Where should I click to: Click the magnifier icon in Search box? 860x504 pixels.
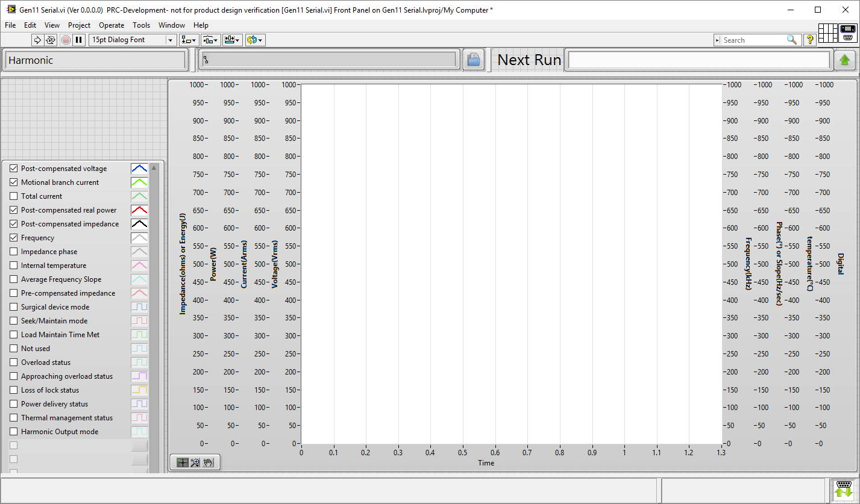792,40
